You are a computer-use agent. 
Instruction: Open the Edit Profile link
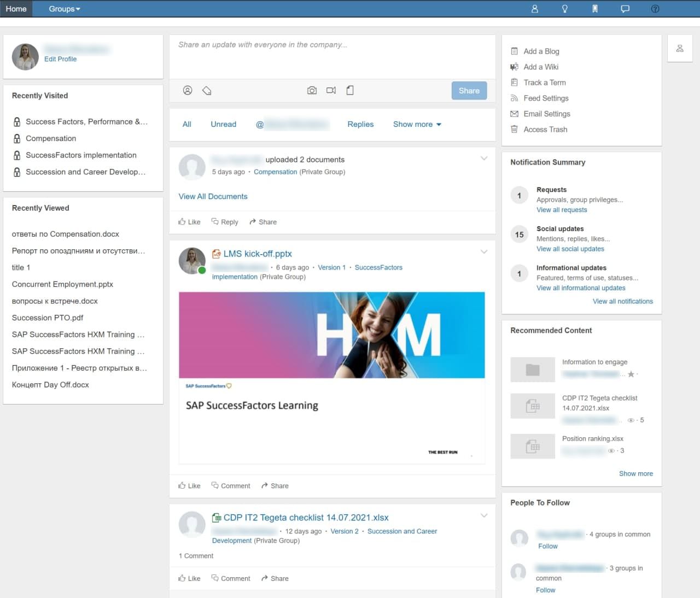pyautogui.click(x=60, y=59)
